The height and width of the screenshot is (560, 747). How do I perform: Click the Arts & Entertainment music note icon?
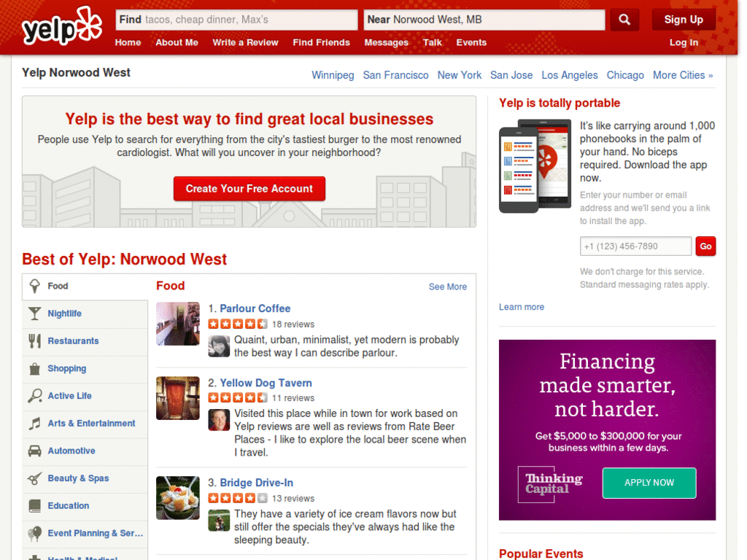click(x=35, y=424)
